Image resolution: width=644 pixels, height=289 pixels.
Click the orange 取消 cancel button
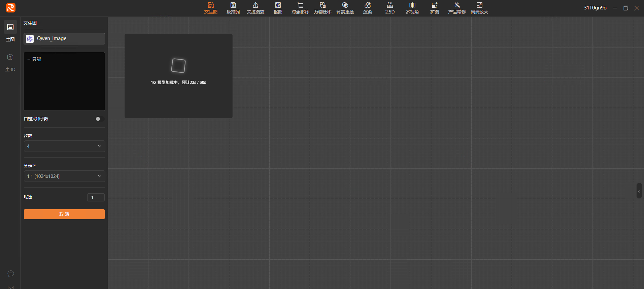[x=64, y=214]
